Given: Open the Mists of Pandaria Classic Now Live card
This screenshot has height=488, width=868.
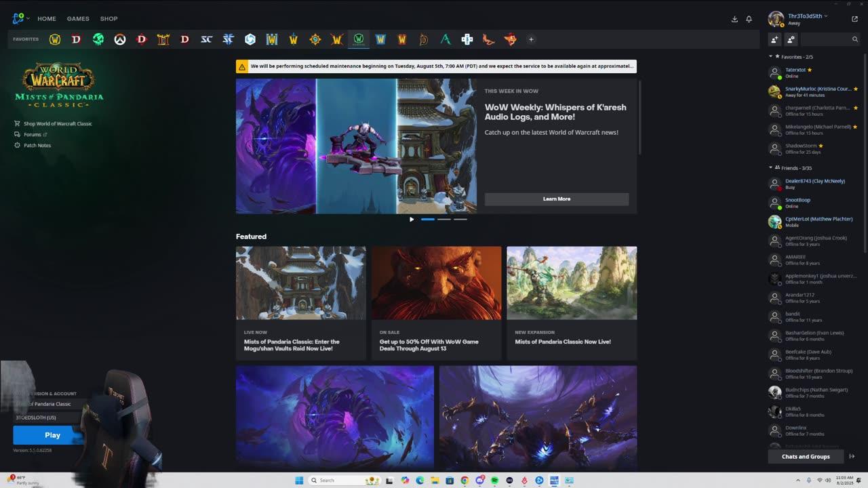Looking at the screenshot, I should click(572, 303).
